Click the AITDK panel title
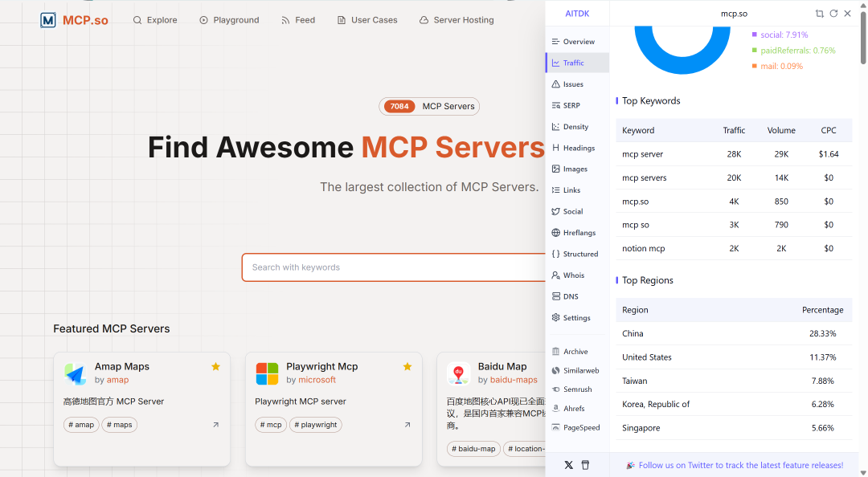868x477 pixels. point(577,14)
